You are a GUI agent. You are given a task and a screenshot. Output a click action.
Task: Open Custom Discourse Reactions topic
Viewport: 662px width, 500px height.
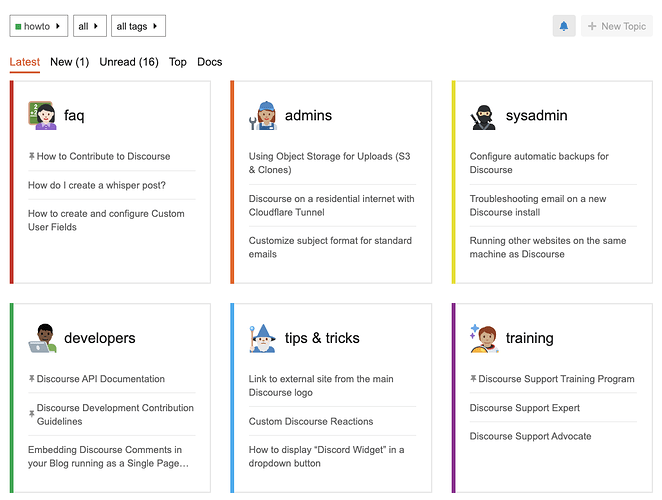[x=311, y=421]
